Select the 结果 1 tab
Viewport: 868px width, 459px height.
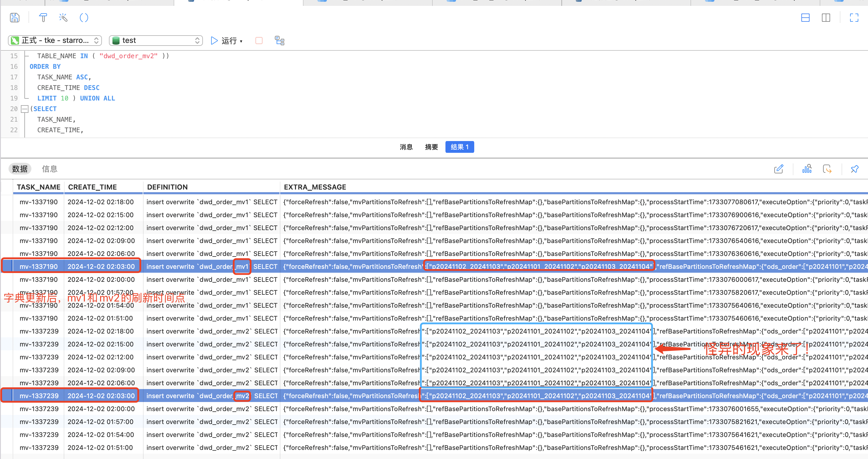(x=460, y=147)
